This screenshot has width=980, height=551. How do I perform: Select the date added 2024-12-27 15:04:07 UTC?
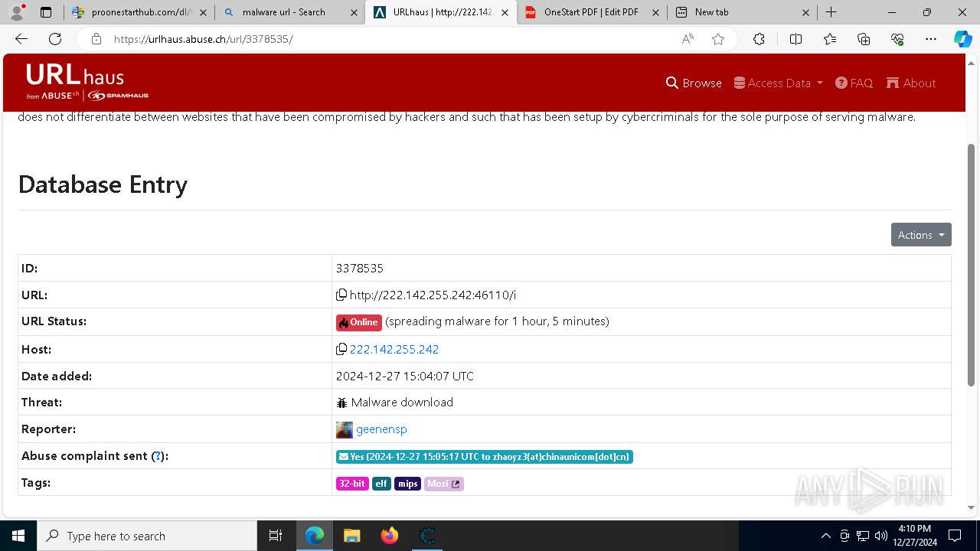point(405,377)
